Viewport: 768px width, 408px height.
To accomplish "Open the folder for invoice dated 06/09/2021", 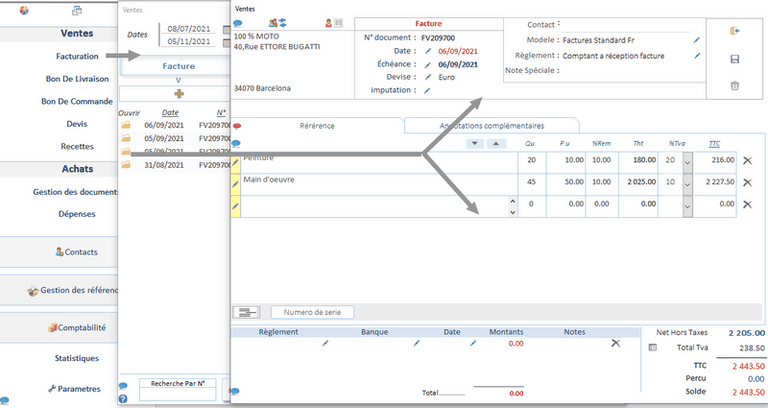I will click(126, 125).
